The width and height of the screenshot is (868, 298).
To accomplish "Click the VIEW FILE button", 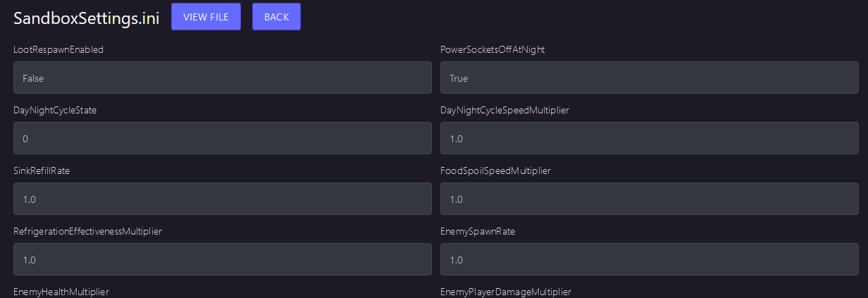I will (206, 17).
